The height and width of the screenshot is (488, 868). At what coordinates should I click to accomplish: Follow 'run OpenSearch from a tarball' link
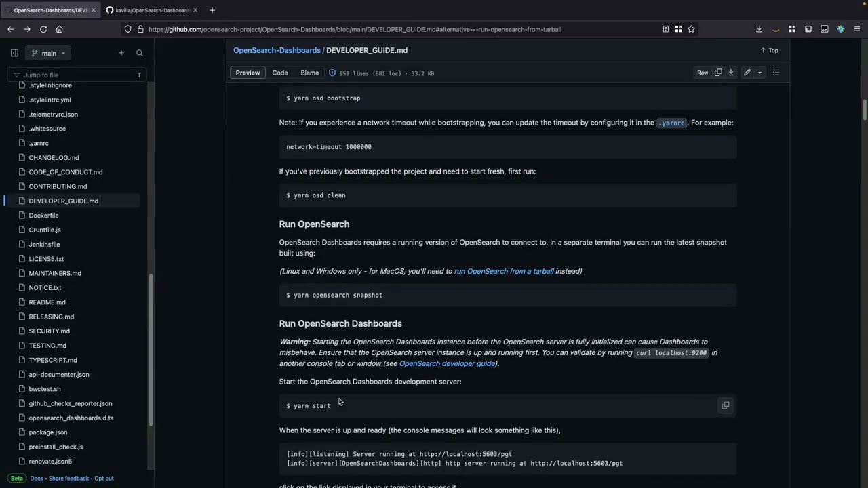click(504, 271)
